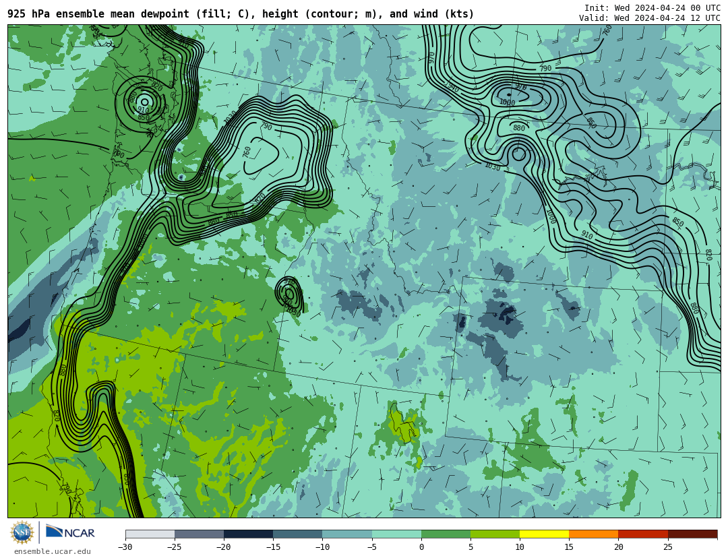The image size is (728, 560).
Task: Click the 10 colorbar tick label
Action: point(520,547)
